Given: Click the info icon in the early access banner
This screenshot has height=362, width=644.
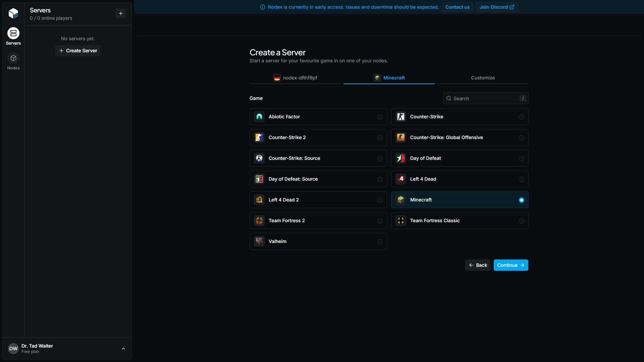Looking at the screenshot, I should pyautogui.click(x=263, y=7).
